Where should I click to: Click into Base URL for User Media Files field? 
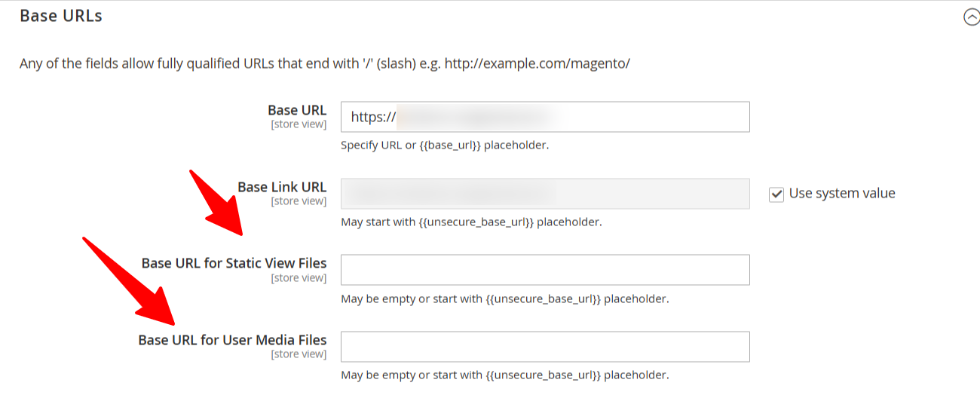(544, 347)
